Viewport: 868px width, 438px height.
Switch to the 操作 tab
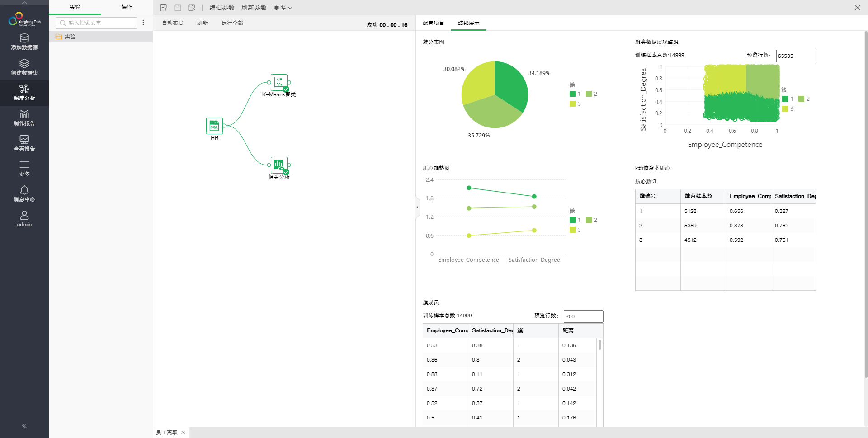(127, 7)
